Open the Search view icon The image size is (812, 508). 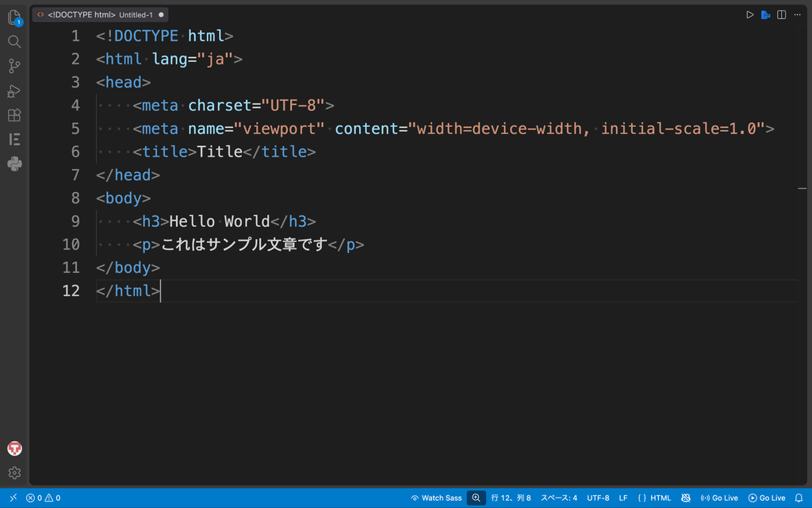(14, 41)
